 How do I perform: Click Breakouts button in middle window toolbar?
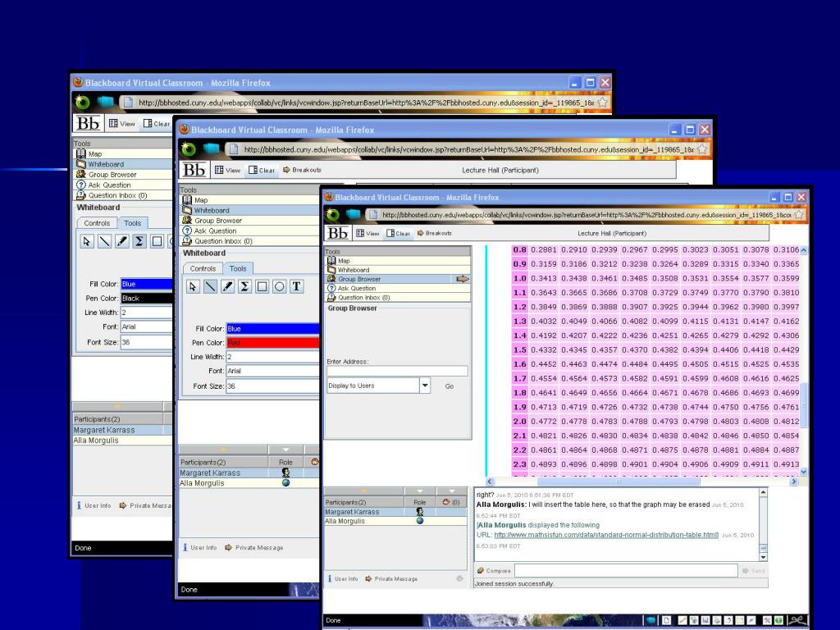point(302,170)
